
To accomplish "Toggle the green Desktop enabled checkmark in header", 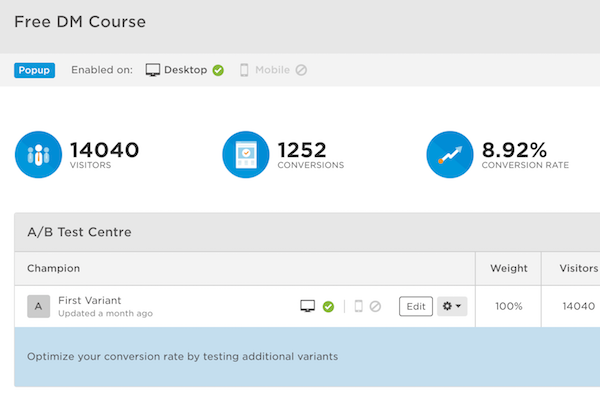I will 218,70.
